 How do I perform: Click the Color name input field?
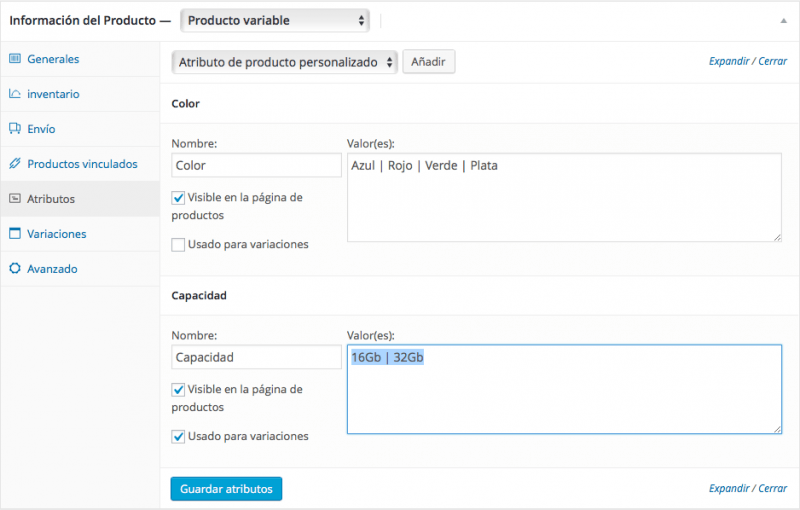point(257,165)
